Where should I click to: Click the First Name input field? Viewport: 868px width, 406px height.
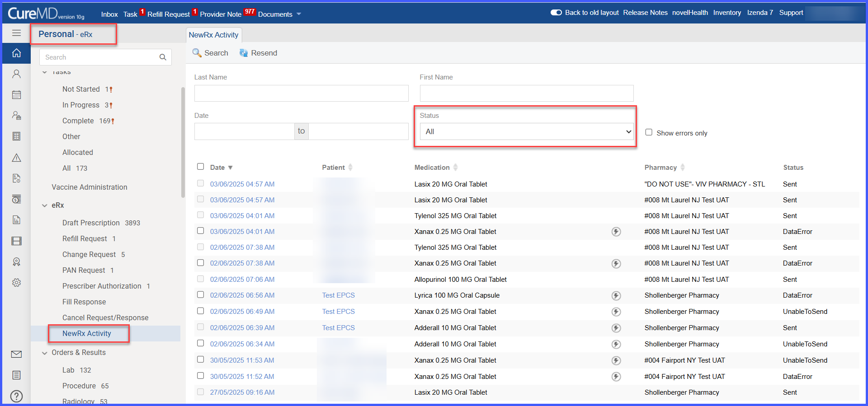pyautogui.click(x=527, y=93)
